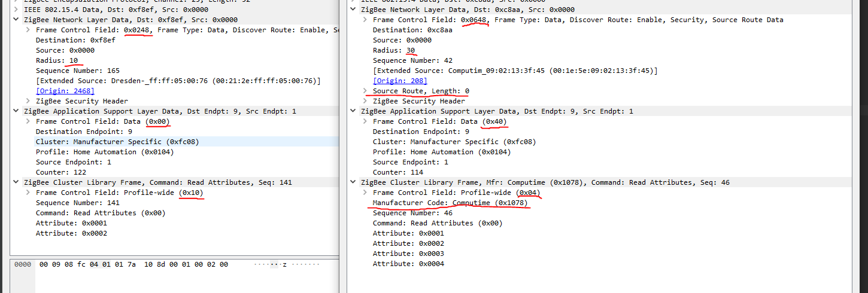Collapse ZigBee Cluster Library Frame, Mfr: Computime
Screen dimensions: 868x293
pos(353,182)
